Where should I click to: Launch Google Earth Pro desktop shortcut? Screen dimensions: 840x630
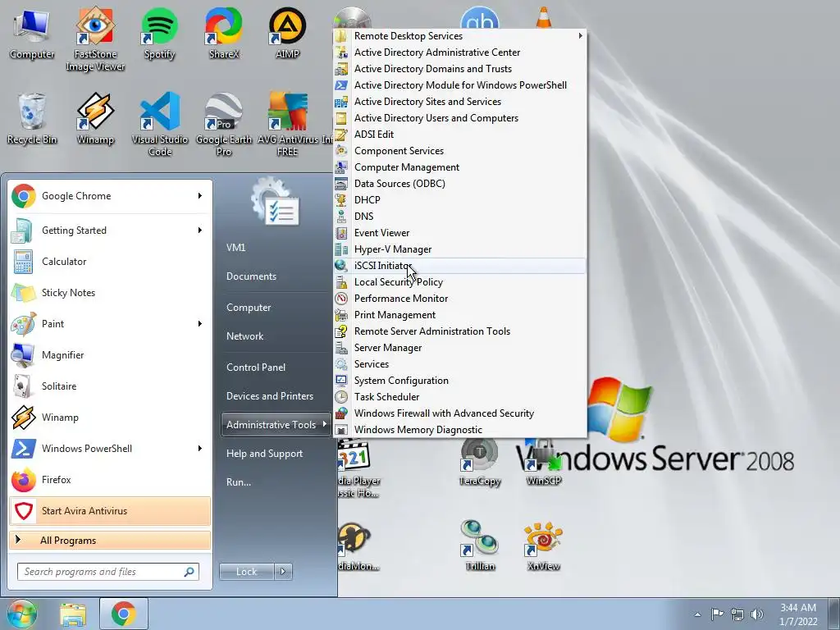(x=223, y=125)
